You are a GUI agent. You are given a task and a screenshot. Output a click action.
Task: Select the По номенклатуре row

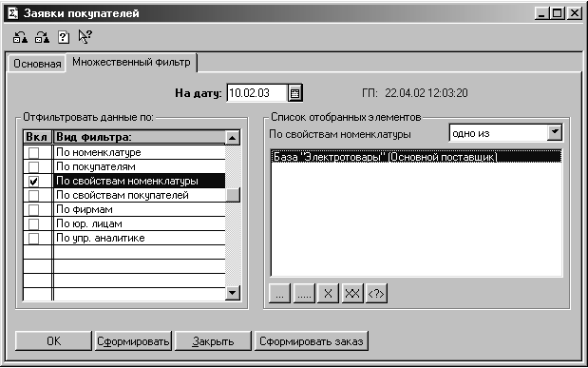140,152
